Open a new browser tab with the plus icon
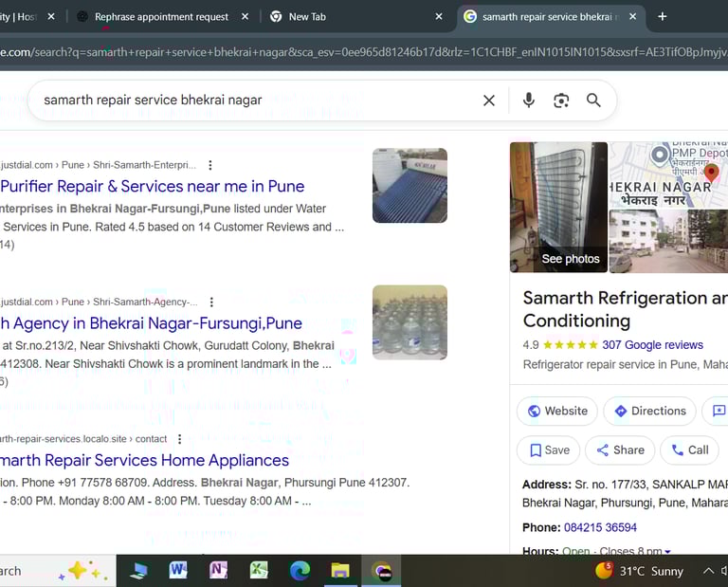728x587 pixels. [663, 17]
